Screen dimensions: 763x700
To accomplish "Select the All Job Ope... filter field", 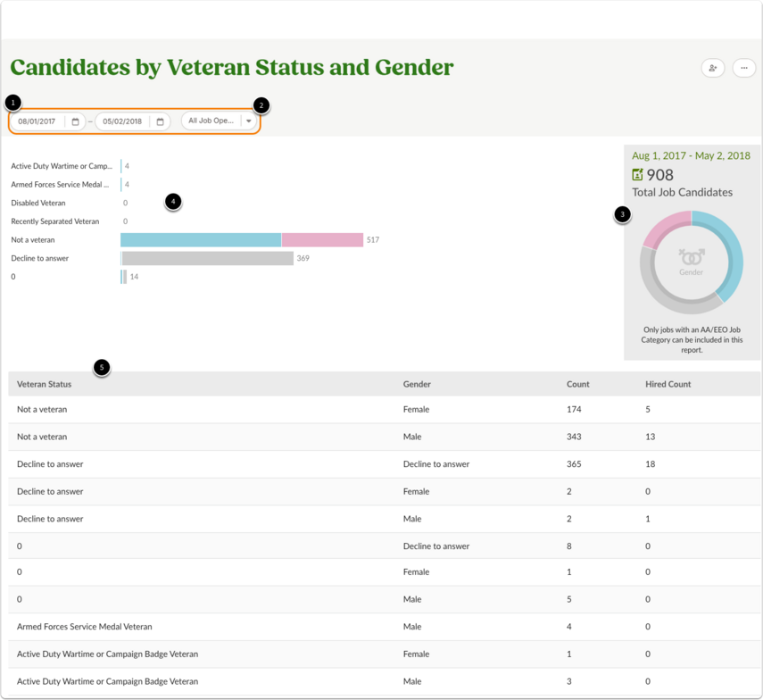I will coord(219,121).
